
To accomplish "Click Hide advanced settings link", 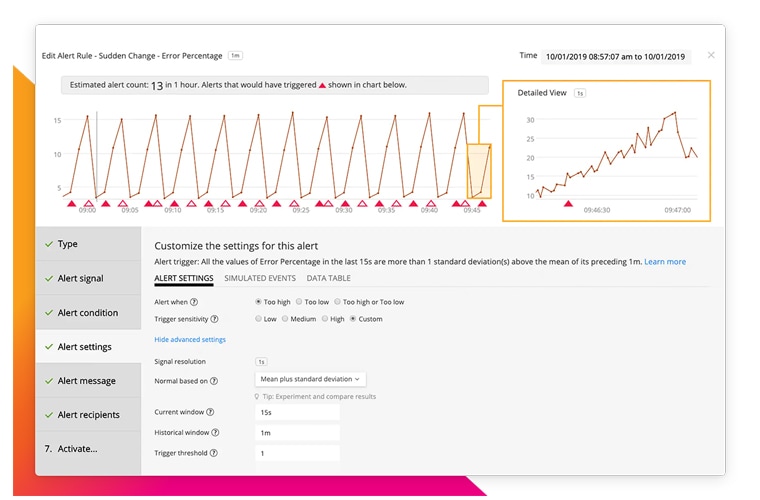I will (190, 340).
